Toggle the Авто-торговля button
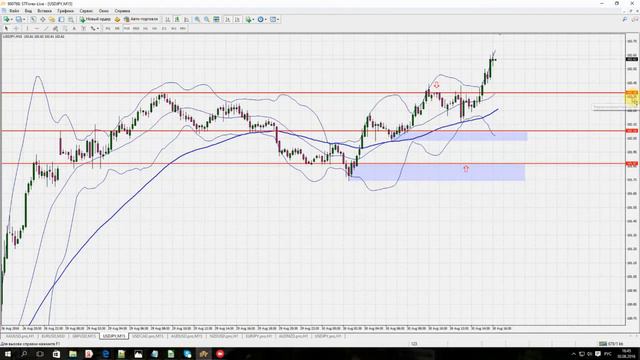This screenshot has height=360, width=640. pyautogui.click(x=141, y=19)
